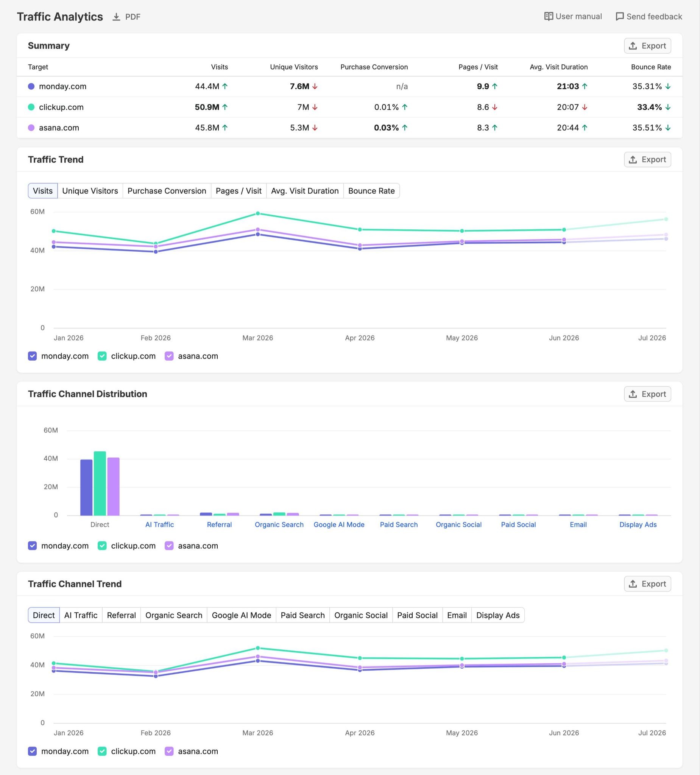Switch to Unique Visitors tab
700x775 pixels.
coord(90,191)
